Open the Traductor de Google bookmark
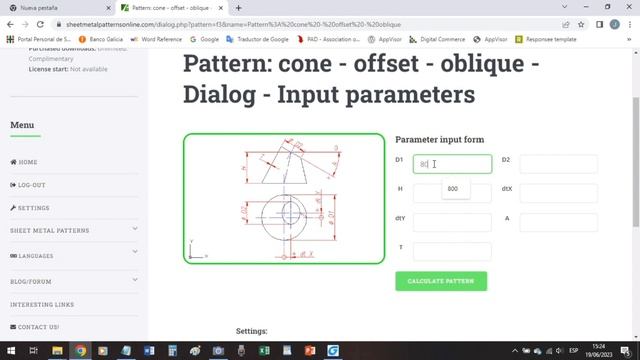Screen dimensions: 640x360 click(258, 39)
